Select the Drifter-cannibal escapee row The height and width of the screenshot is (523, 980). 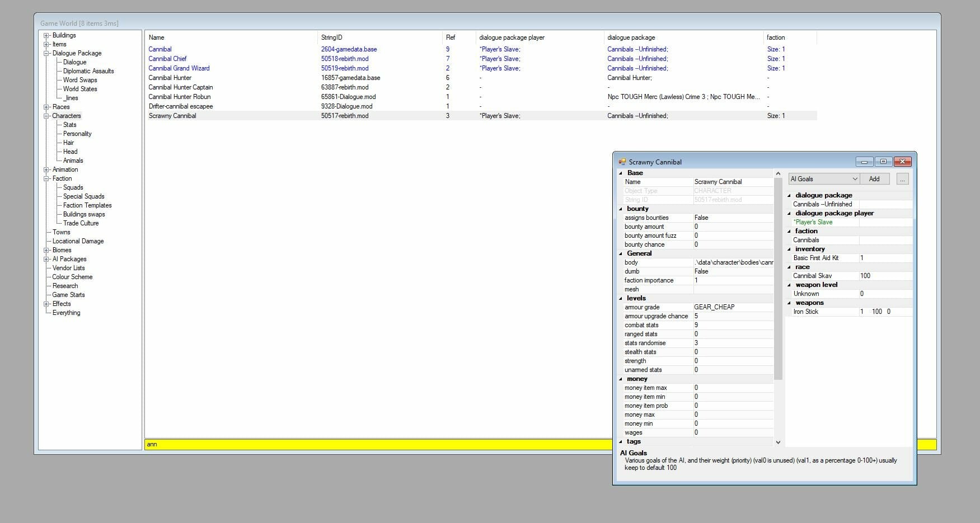tap(481, 106)
